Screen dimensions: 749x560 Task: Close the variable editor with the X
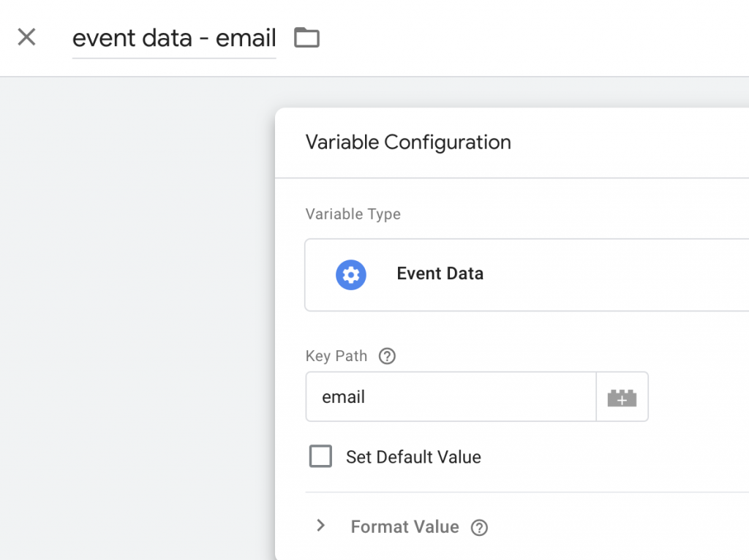coord(27,37)
